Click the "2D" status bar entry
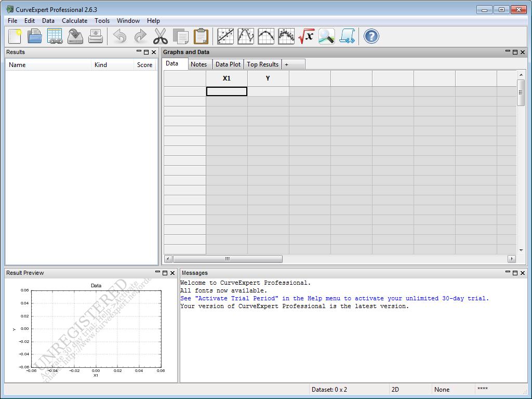The height and width of the screenshot is (399, 532). pos(395,390)
